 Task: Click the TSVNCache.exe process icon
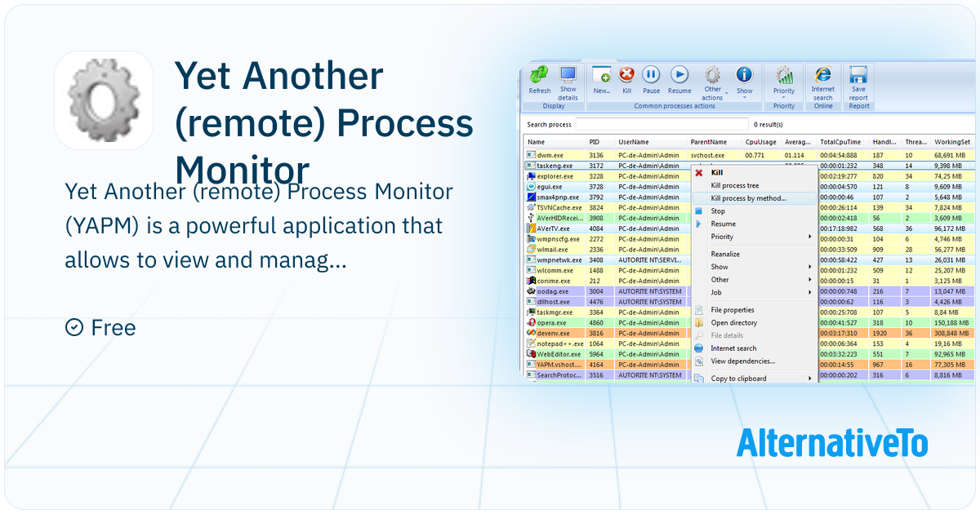pyautogui.click(x=531, y=208)
